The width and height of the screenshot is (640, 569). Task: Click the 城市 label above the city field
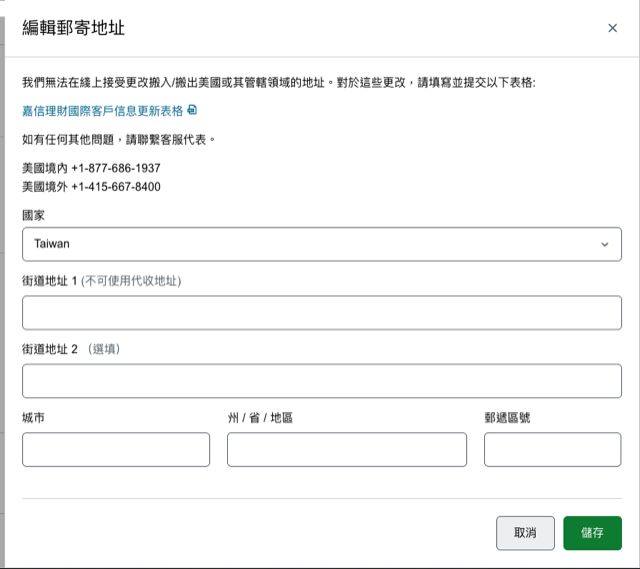33,417
